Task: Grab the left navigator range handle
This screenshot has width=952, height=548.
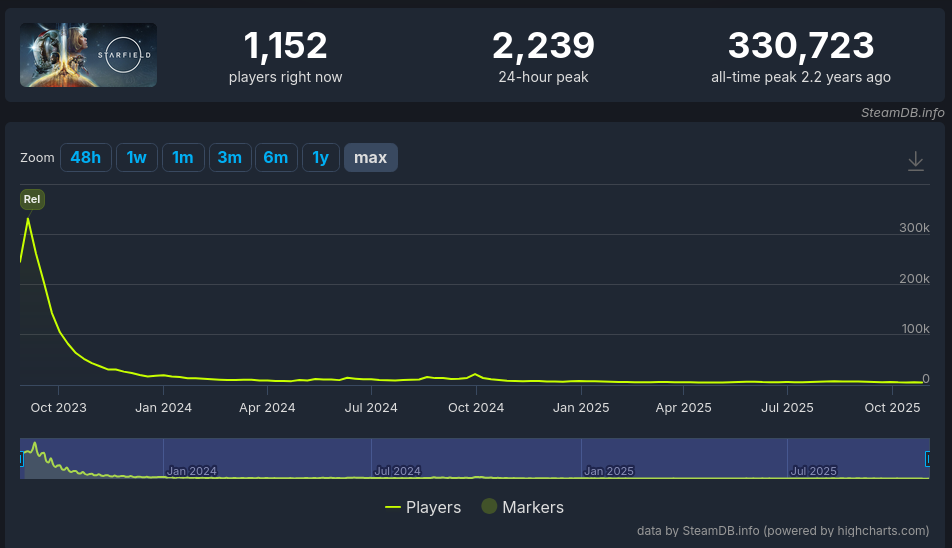Action: pyautogui.click(x=21, y=459)
